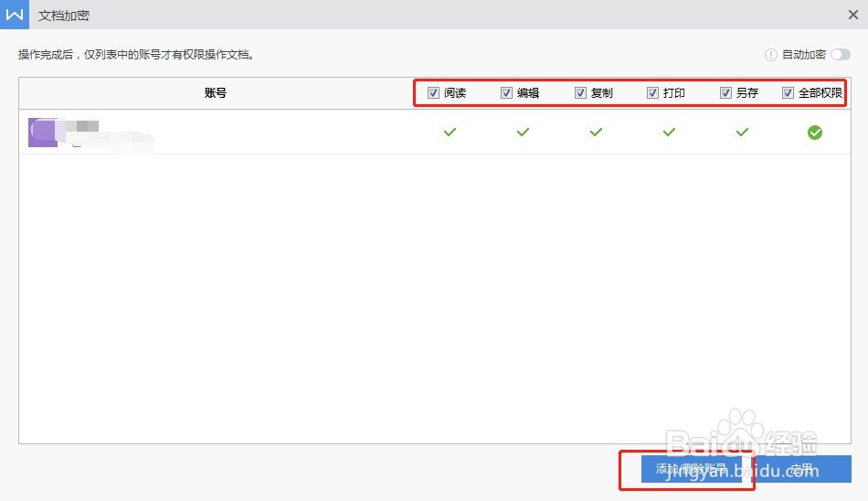Click the account's read permission checkmark
Viewport: 868px width, 501px height.
[450, 132]
